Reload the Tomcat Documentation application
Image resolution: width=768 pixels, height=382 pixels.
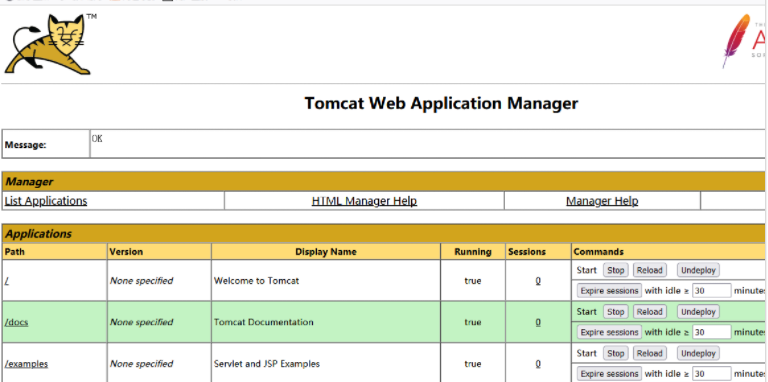pyautogui.click(x=649, y=311)
